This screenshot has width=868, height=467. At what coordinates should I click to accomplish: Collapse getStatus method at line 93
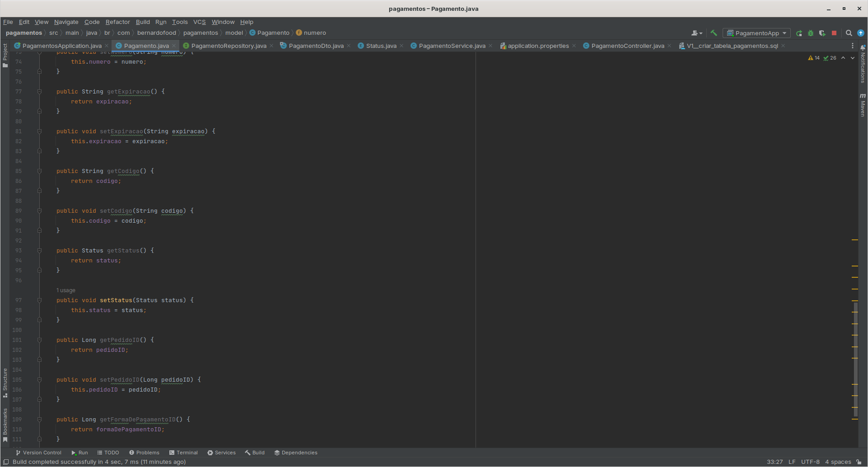click(39, 251)
